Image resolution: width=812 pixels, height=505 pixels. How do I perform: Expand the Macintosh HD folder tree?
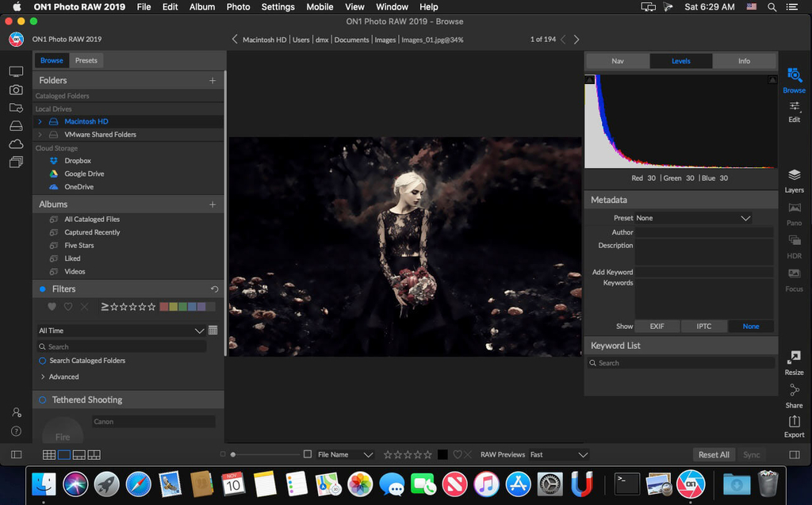(40, 121)
